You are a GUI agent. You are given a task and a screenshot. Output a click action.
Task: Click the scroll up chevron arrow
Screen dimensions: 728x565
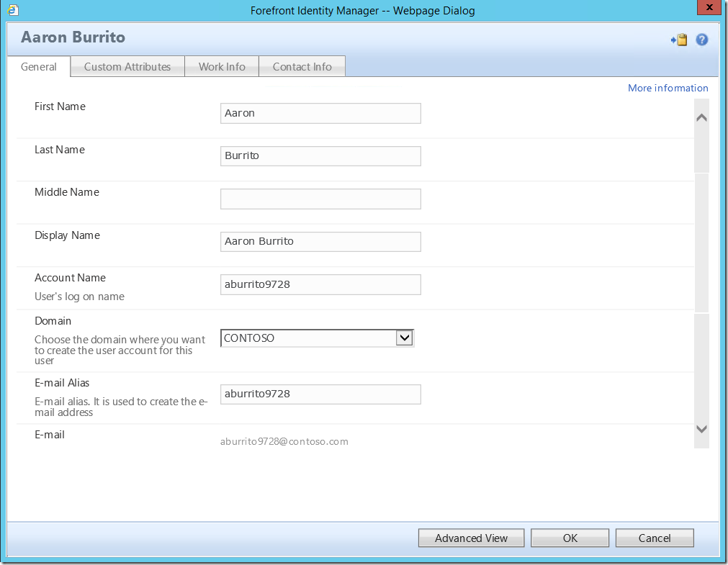tap(701, 118)
